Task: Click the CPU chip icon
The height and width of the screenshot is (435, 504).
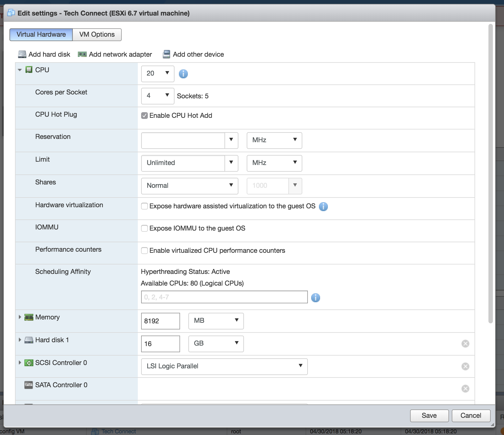Action: pyautogui.click(x=29, y=69)
